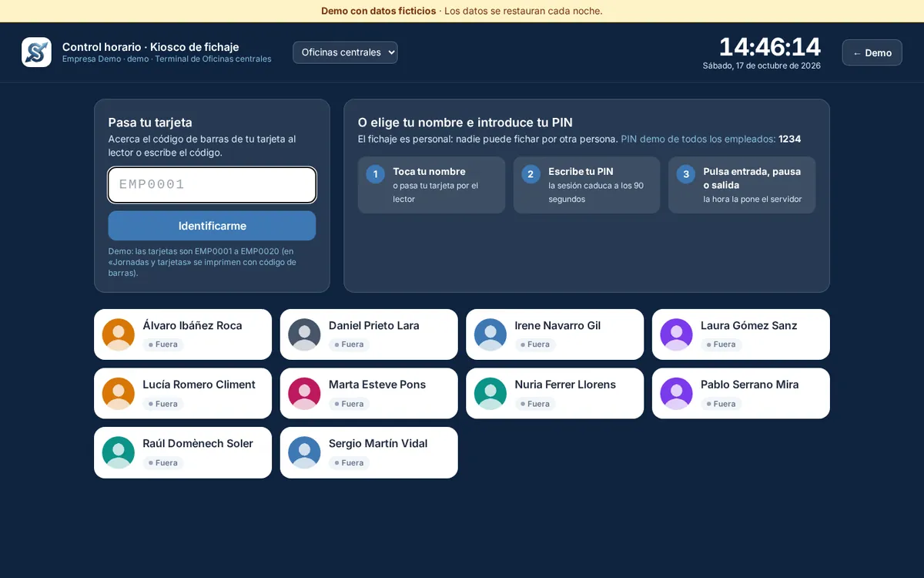This screenshot has width=924, height=578.
Task: Click Laura Gómez Sanz's avatar icon
Action: point(676,334)
